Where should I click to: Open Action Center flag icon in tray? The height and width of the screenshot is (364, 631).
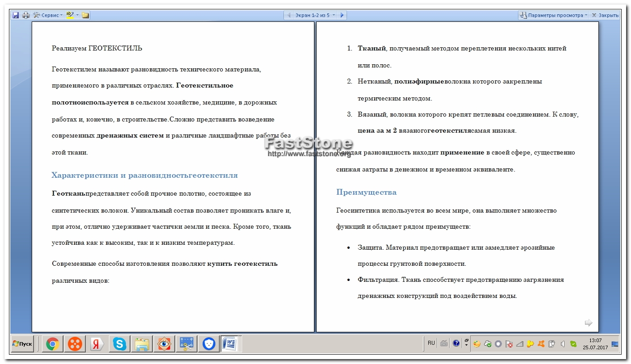click(x=509, y=344)
